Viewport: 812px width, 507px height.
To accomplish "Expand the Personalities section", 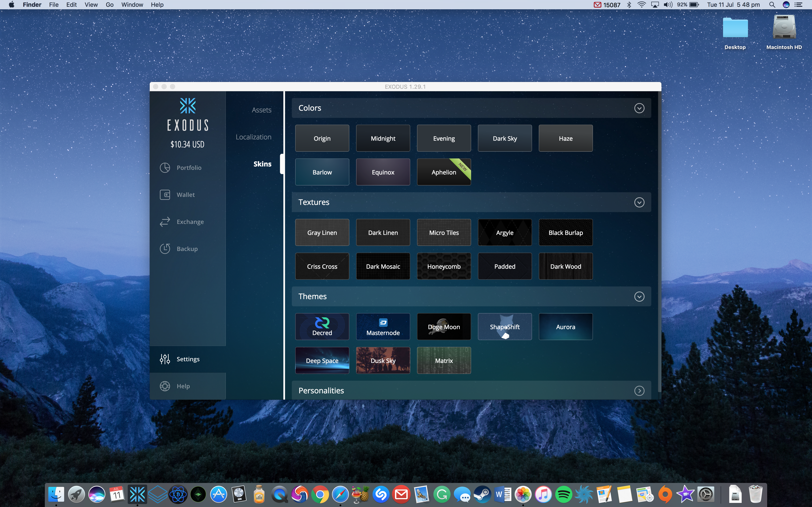I will 639,390.
